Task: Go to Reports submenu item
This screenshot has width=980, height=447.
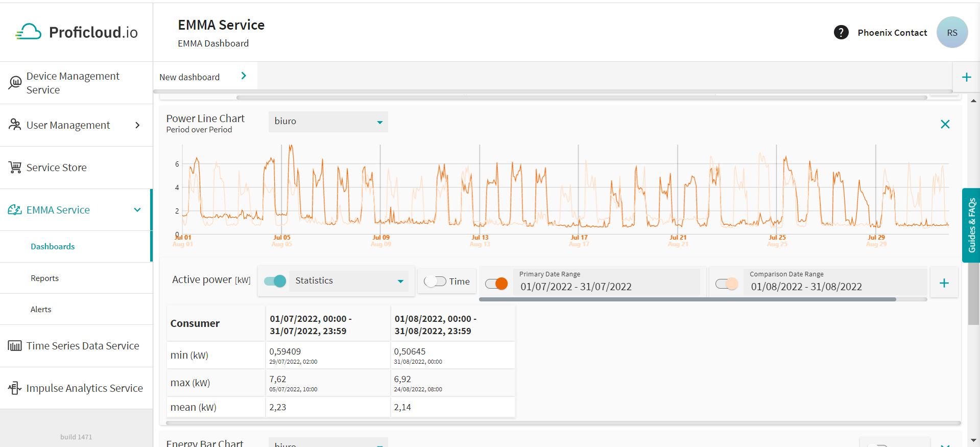Action: 76,278
